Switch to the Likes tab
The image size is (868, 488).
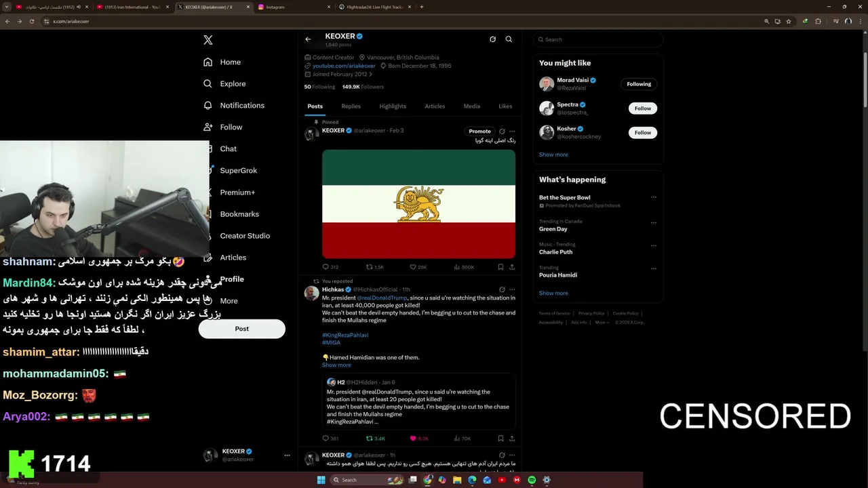point(505,106)
